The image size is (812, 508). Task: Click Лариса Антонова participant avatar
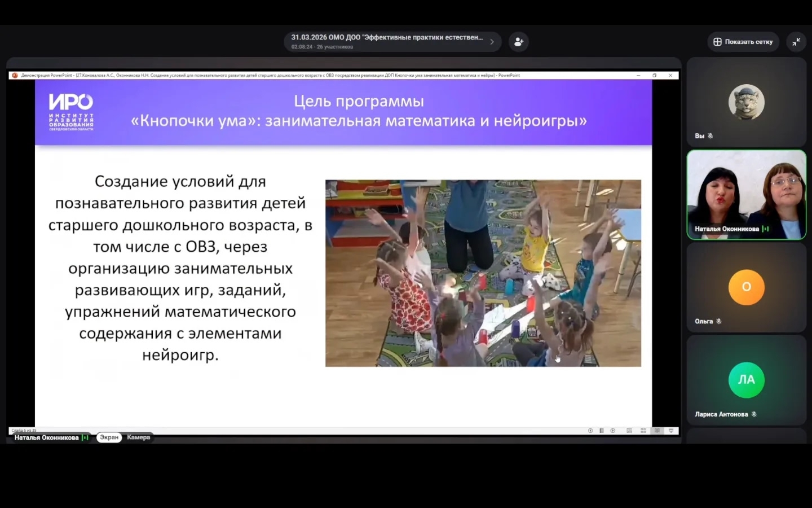pyautogui.click(x=746, y=380)
